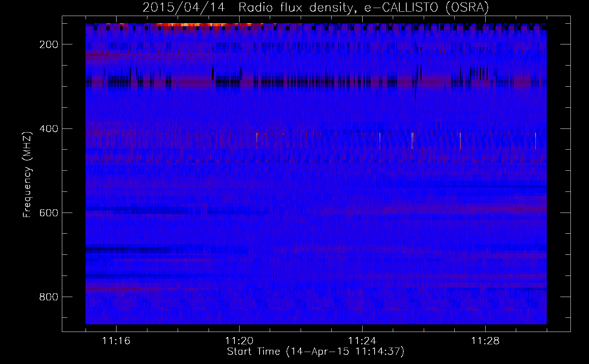The image size is (589, 364).
Task: Click the 11:20 time tick label
Action: [239, 341]
